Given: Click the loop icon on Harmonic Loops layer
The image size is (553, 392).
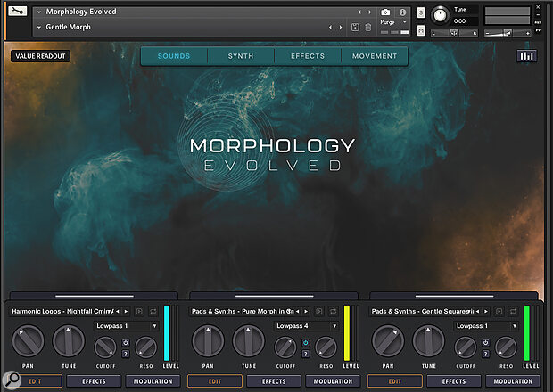Looking at the screenshot, I should [153, 311].
